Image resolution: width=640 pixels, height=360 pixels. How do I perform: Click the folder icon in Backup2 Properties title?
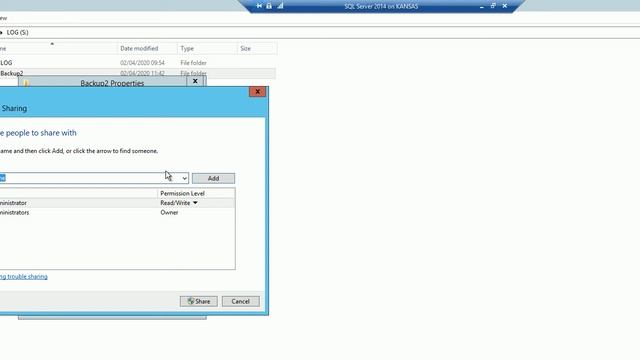(x=26, y=83)
